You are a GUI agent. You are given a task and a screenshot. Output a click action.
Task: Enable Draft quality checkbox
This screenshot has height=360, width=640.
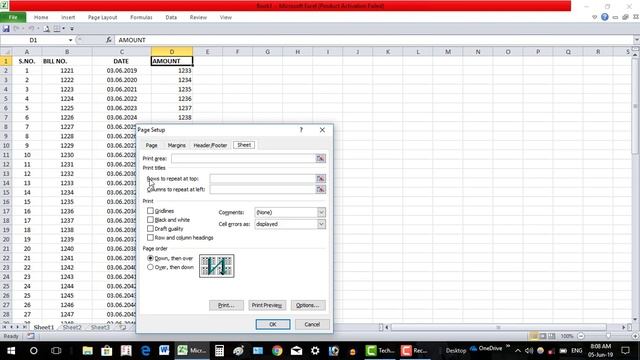[x=150, y=229]
